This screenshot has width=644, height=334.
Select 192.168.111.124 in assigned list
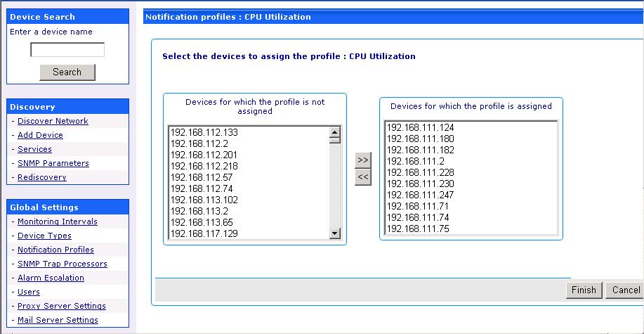pyautogui.click(x=421, y=127)
